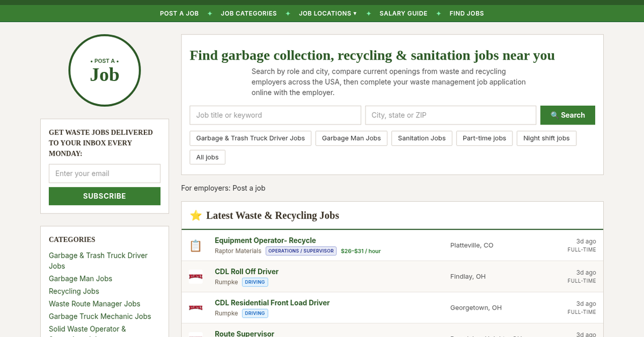Open the CDL Roll Off Driver job listing
Viewport: 644px width, 337px height.
pos(246,272)
